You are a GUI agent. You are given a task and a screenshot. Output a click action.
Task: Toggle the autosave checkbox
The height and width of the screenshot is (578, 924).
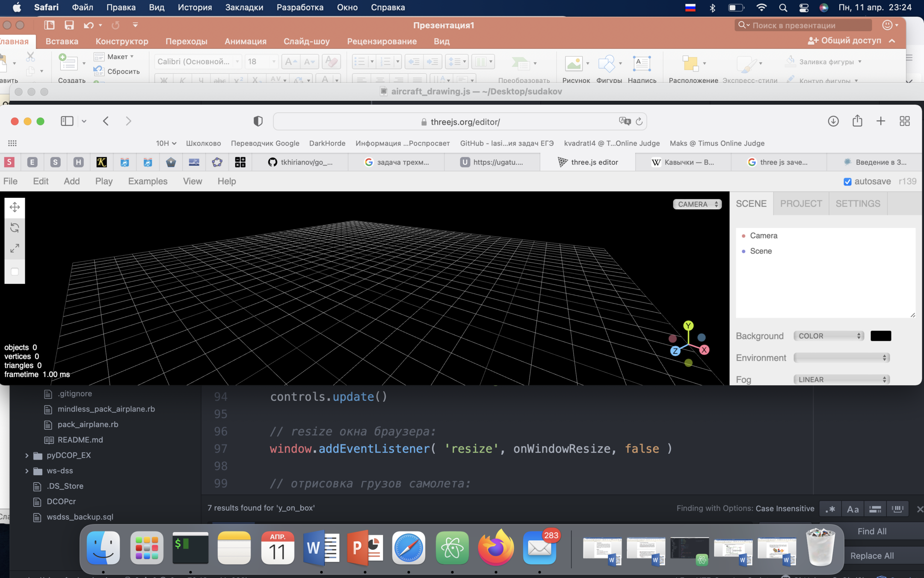pyautogui.click(x=847, y=182)
